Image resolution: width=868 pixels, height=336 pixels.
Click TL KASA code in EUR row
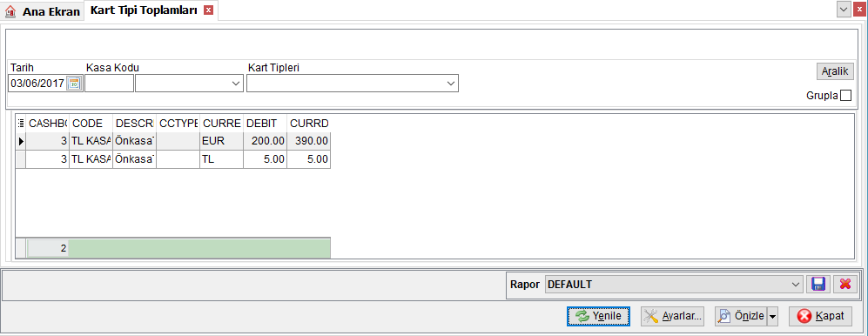(x=91, y=141)
